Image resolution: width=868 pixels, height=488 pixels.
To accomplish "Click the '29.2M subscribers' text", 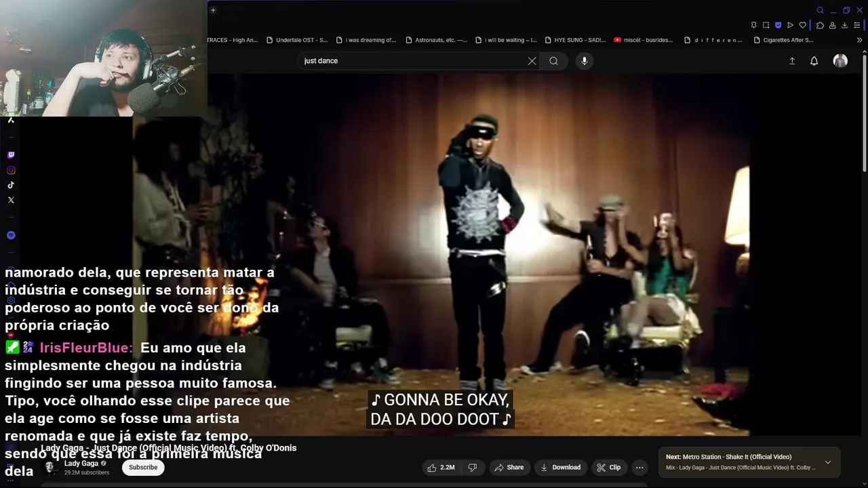I will (87, 472).
